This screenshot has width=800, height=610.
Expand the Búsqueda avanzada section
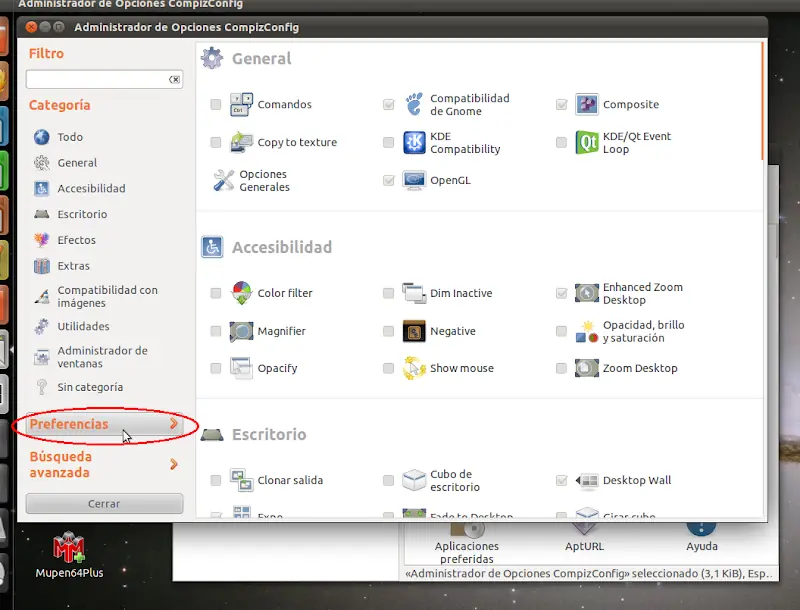click(x=104, y=465)
